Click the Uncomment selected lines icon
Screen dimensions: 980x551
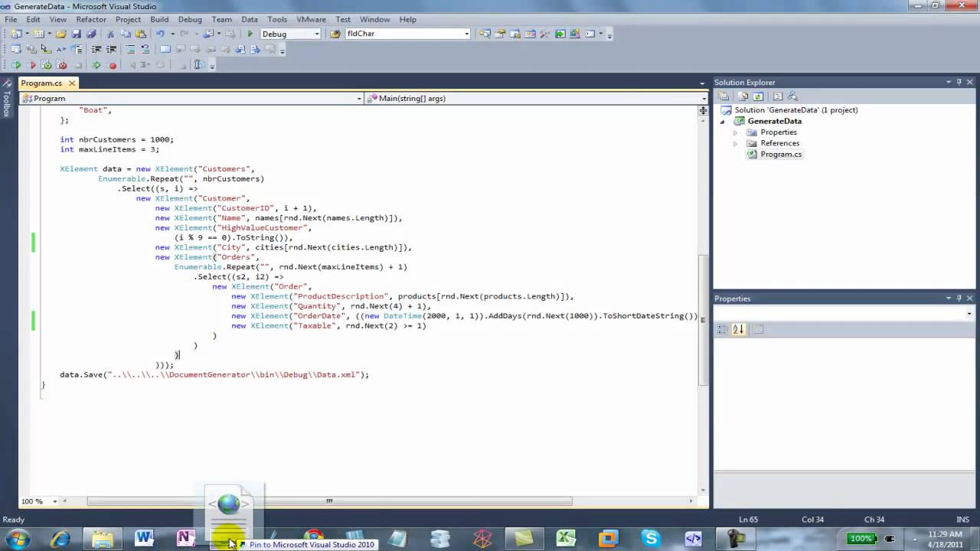[146, 49]
